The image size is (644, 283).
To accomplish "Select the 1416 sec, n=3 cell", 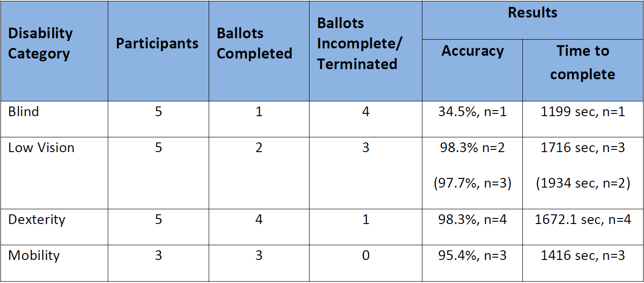I will [x=583, y=256].
